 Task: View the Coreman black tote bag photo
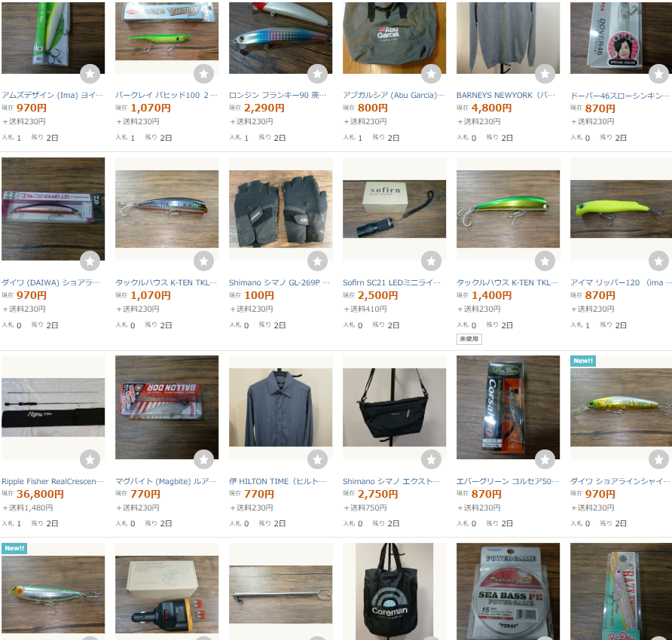click(394, 592)
